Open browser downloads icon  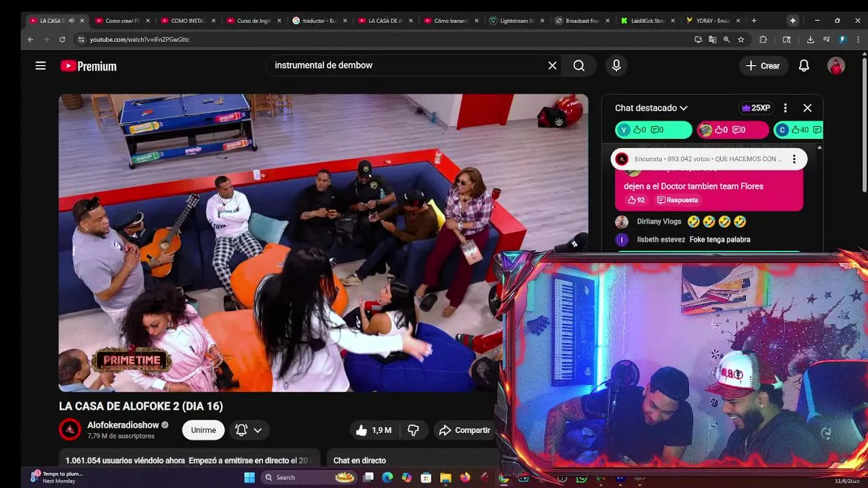810,39
